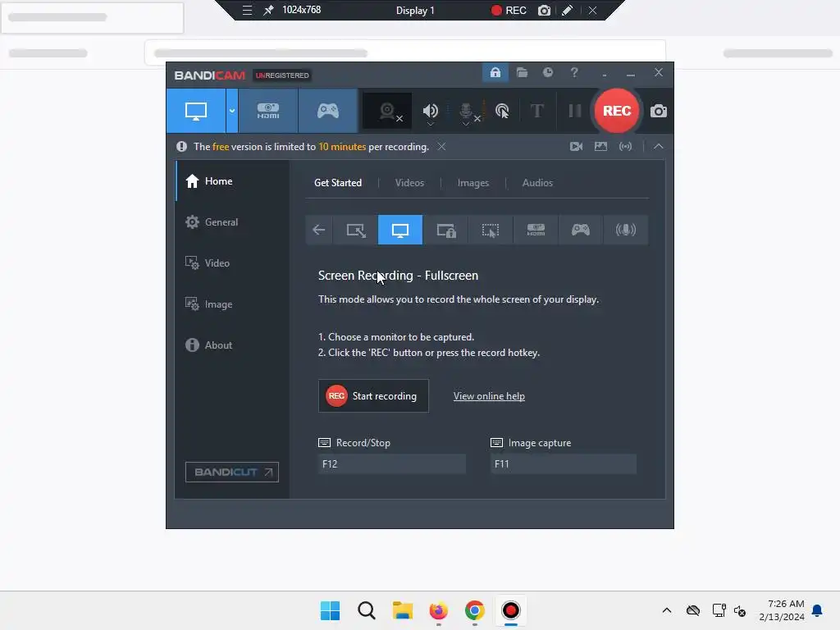Click 1024x768 resolution on top bar
Viewport: 840px width, 630px height.
click(x=302, y=10)
